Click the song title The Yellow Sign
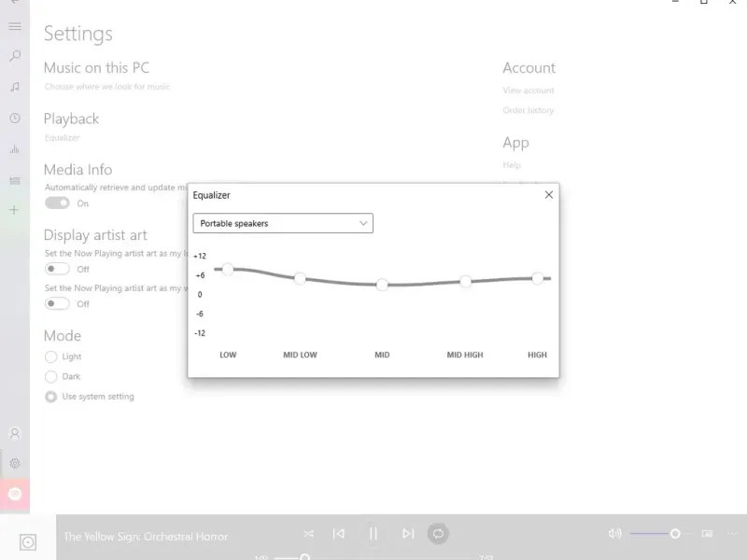747x560 pixels. [x=146, y=537]
